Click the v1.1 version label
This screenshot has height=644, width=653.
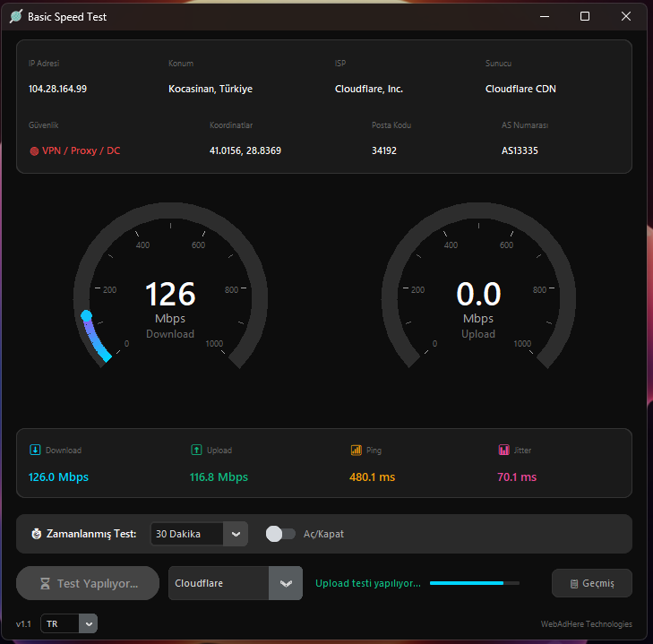pos(23,624)
